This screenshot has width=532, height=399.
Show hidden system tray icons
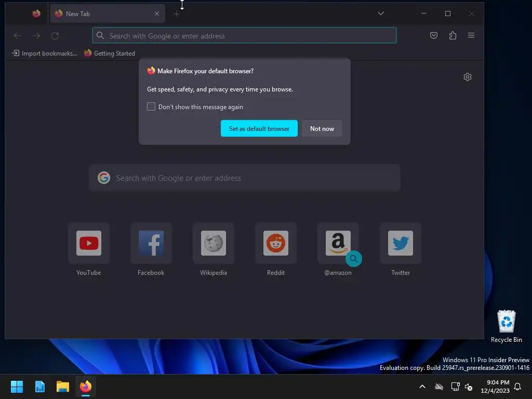pos(422,387)
